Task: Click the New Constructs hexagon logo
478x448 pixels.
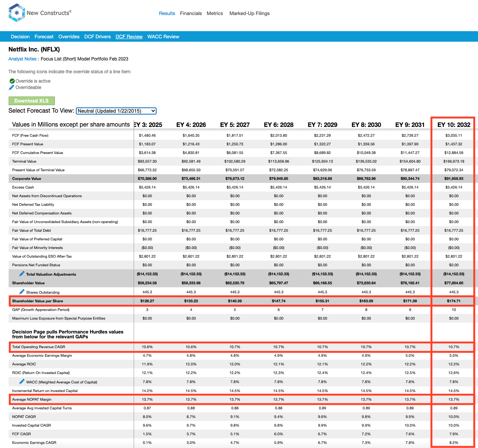Action: [17, 13]
